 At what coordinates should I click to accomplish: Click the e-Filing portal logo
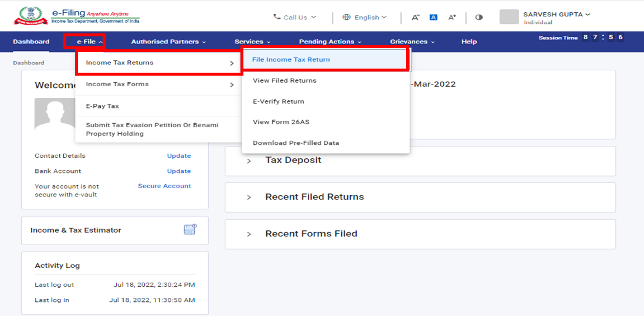(76, 16)
